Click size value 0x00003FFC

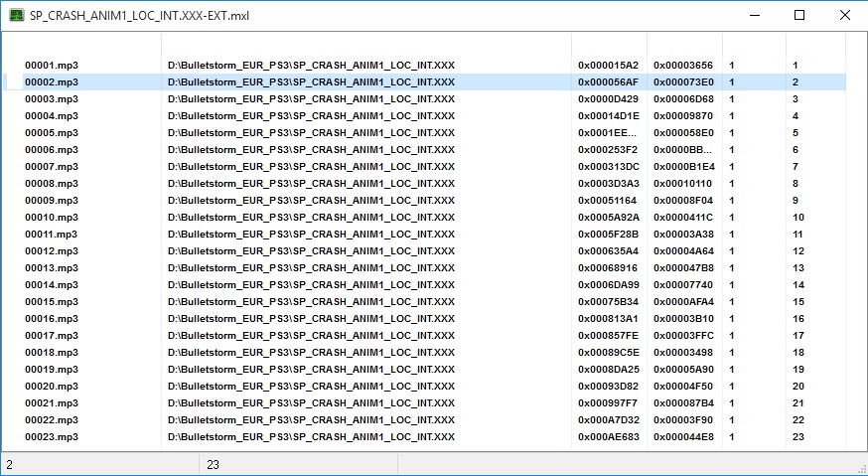point(683,336)
